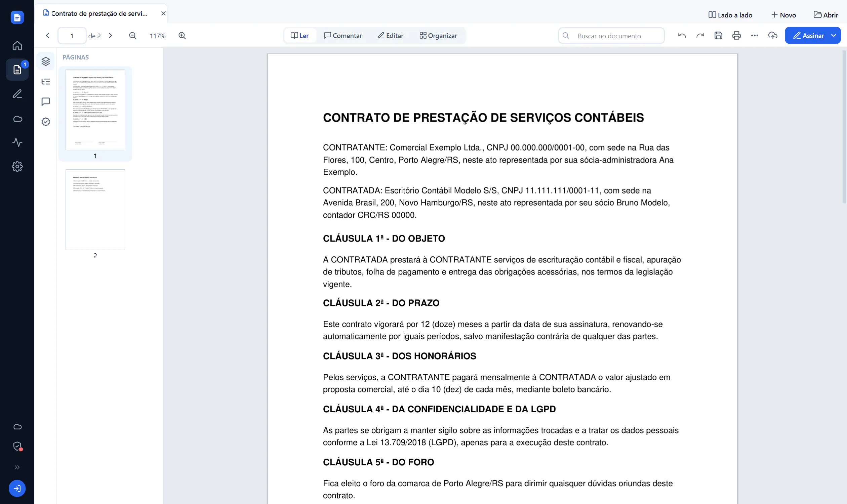The image size is (847, 504).
Task: Click the page number input field
Action: [72, 36]
